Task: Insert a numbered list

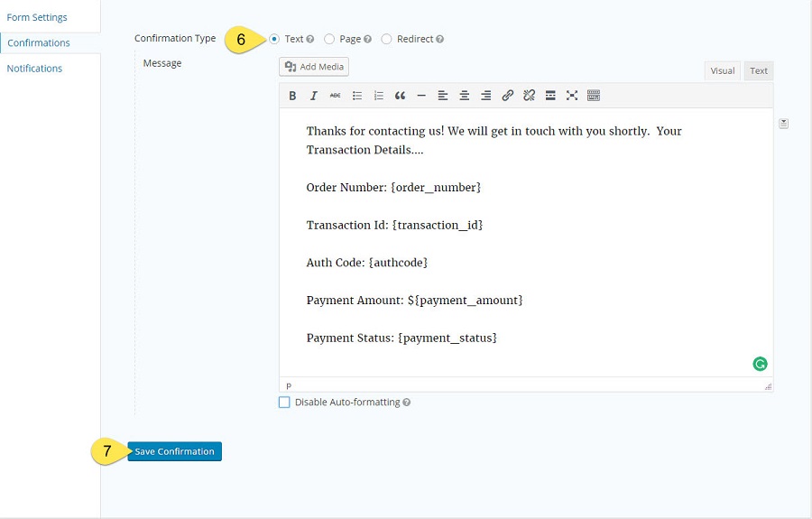Action: pyautogui.click(x=379, y=96)
